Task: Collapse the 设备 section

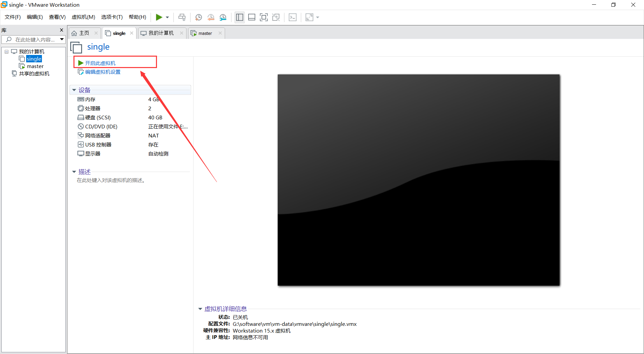Action: [74, 90]
